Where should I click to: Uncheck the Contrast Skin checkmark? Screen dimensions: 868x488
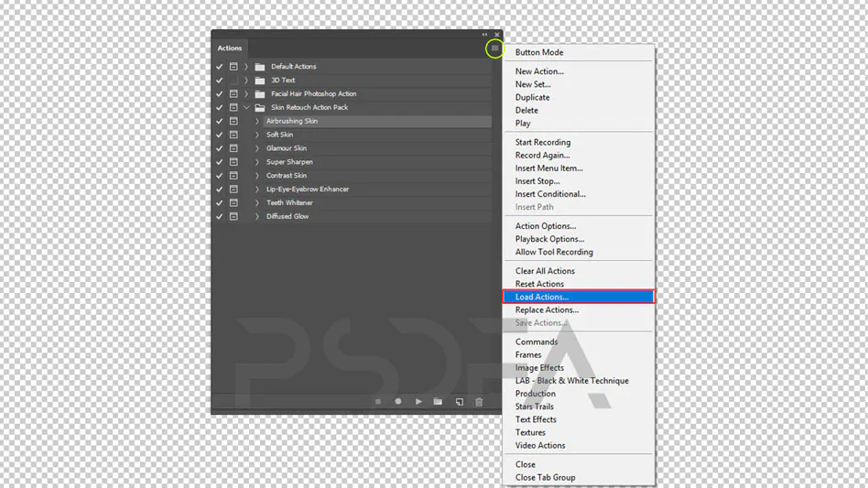[219, 176]
